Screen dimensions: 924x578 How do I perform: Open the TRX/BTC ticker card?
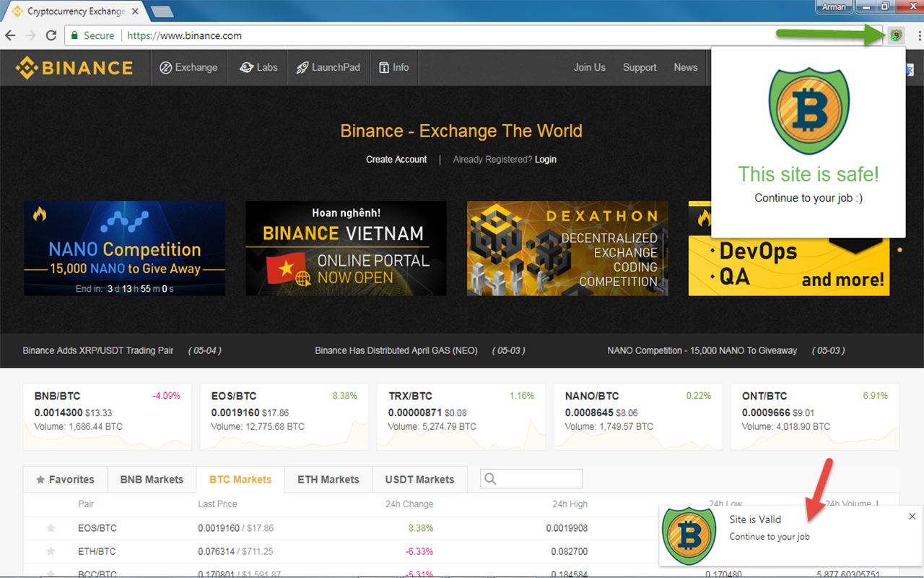(x=461, y=416)
